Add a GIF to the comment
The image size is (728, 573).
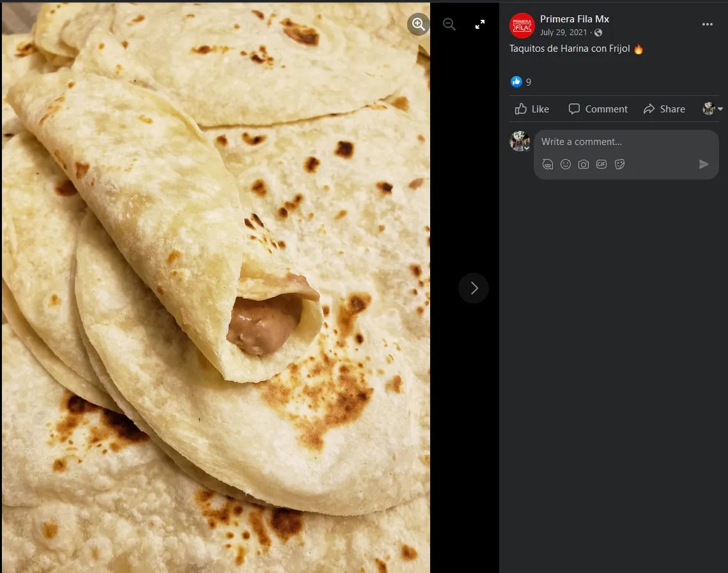pyautogui.click(x=601, y=164)
